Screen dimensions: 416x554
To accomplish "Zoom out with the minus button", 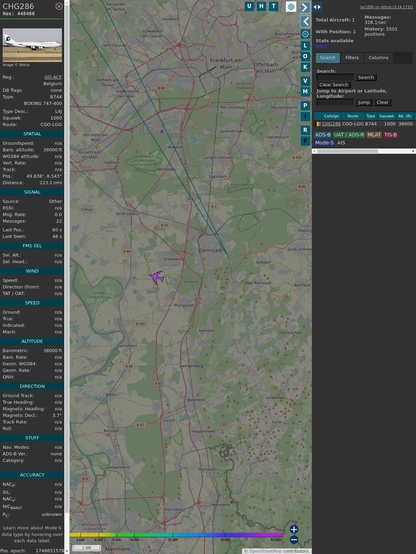I will tap(294, 540).
